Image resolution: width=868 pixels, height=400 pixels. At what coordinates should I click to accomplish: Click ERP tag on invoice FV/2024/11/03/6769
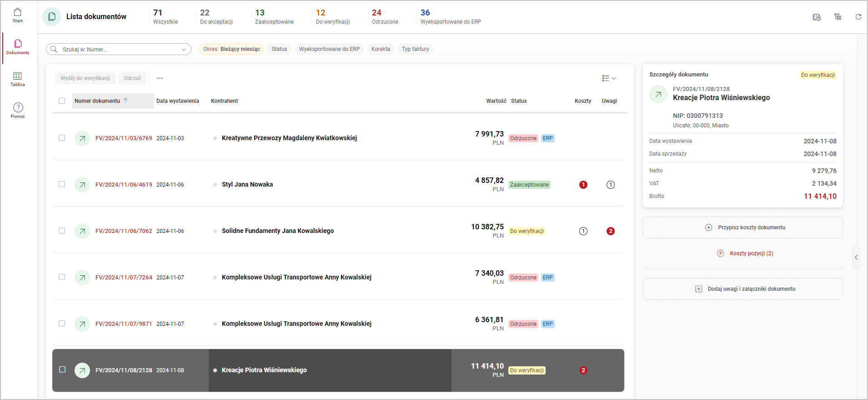548,138
